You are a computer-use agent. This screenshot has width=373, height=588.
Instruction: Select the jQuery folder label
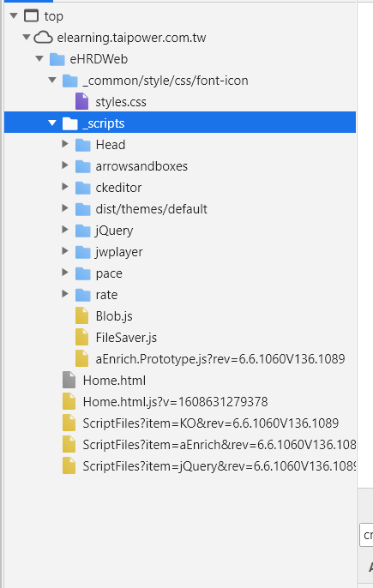point(114,231)
